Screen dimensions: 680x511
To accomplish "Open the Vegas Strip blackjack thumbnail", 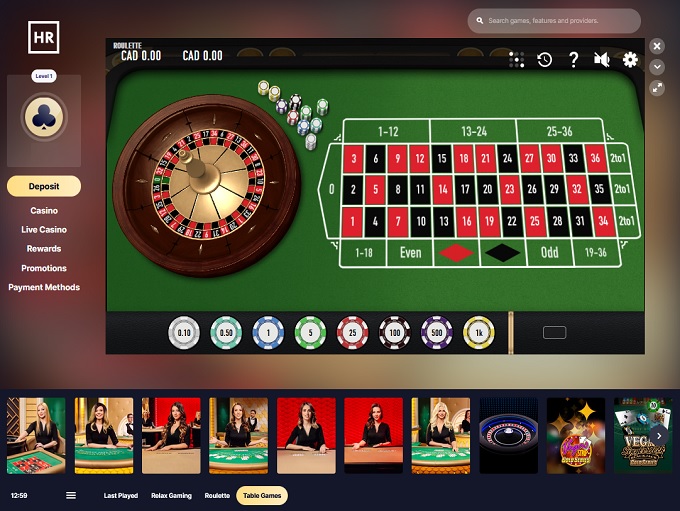I will click(643, 436).
